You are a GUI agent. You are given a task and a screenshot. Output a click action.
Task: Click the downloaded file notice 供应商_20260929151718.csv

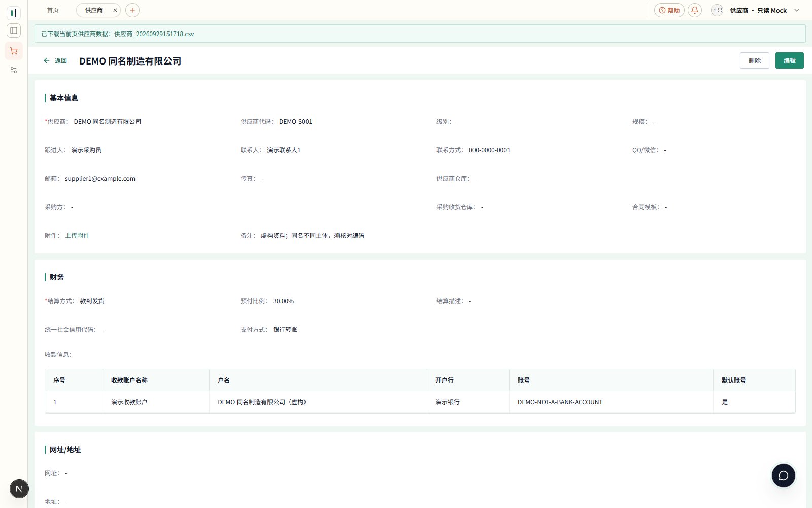point(154,34)
